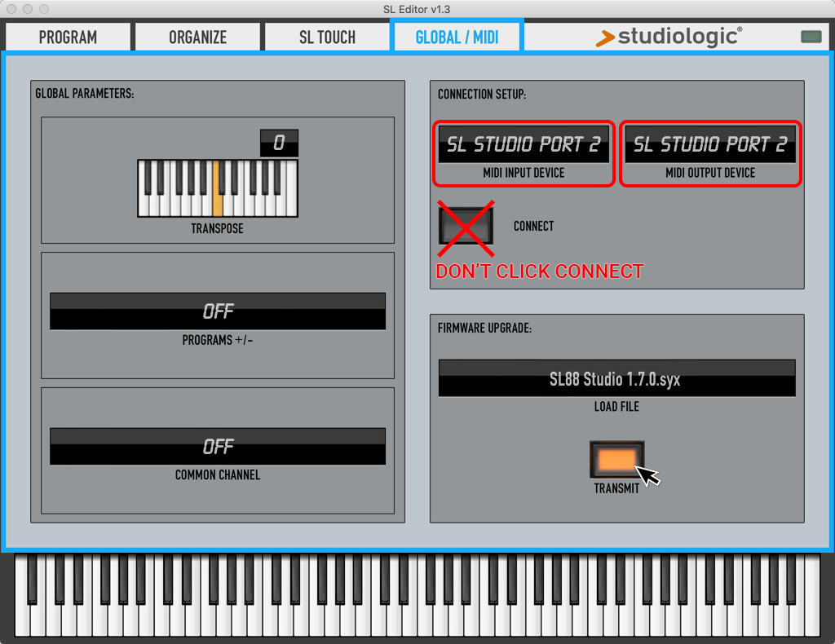Click the mini transpose keyboard

(217, 188)
